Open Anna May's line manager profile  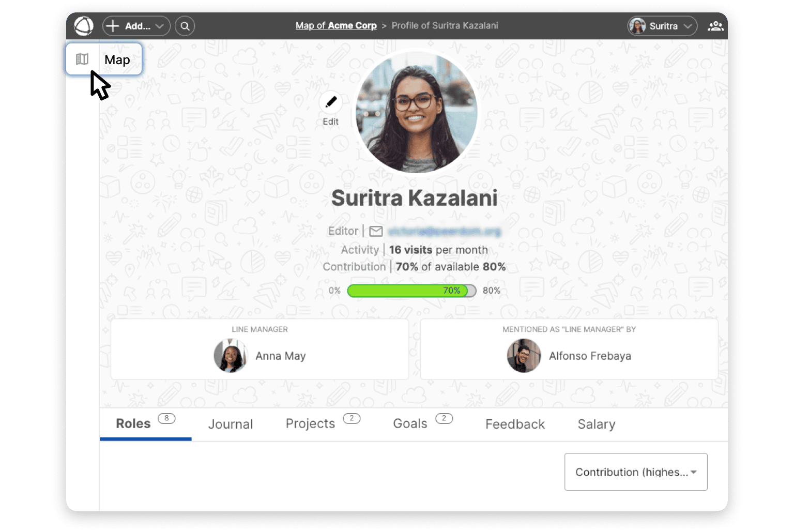click(x=280, y=356)
